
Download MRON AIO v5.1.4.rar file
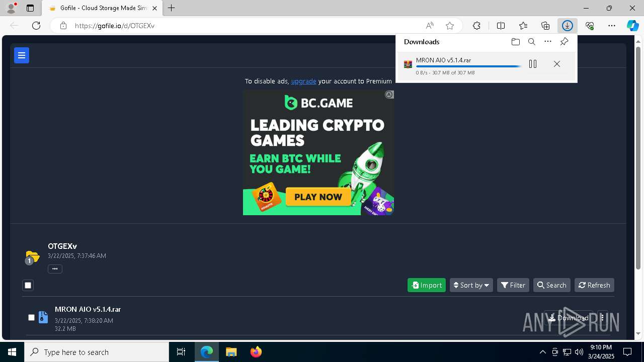(569, 318)
